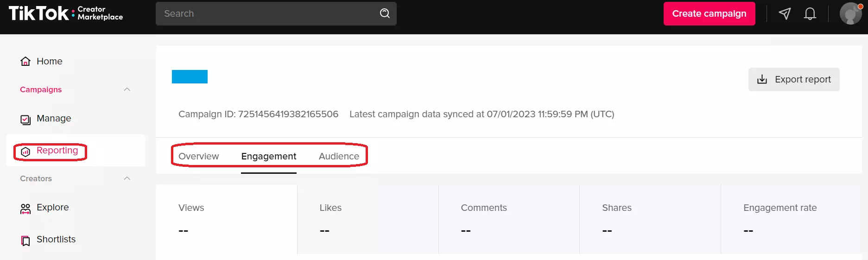Click the Reporting chart icon
The width and height of the screenshot is (868, 260).
coord(25,152)
